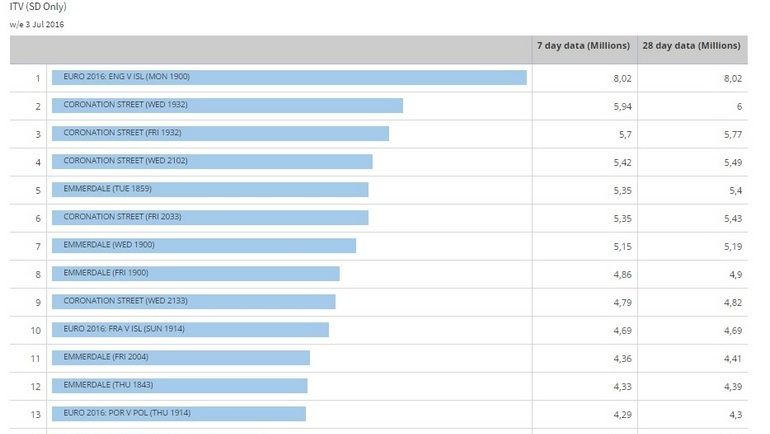Image resolution: width=770 pixels, height=434 pixels.
Task: Click the Coronation Street (WED 1932) bar
Action: click(227, 106)
